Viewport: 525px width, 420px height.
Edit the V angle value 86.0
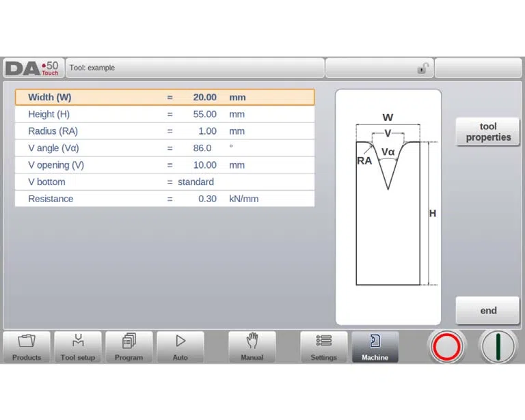pyautogui.click(x=202, y=148)
